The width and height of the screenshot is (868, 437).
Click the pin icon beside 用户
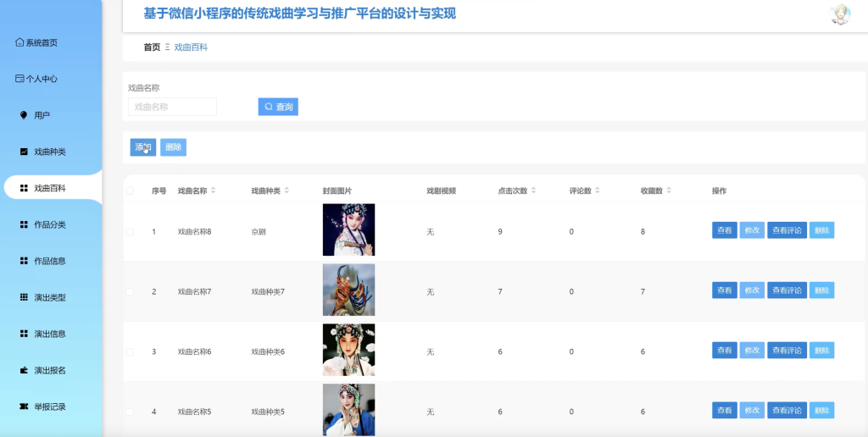[23, 115]
